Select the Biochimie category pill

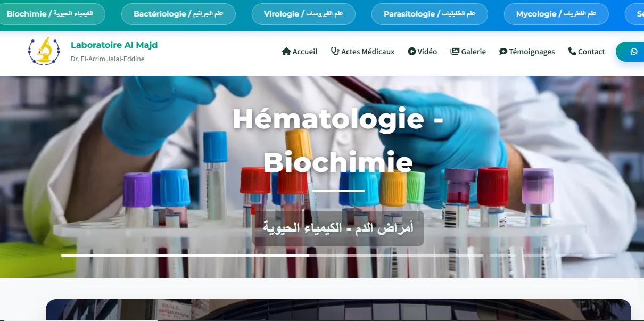pyautogui.click(x=49, y=14)
